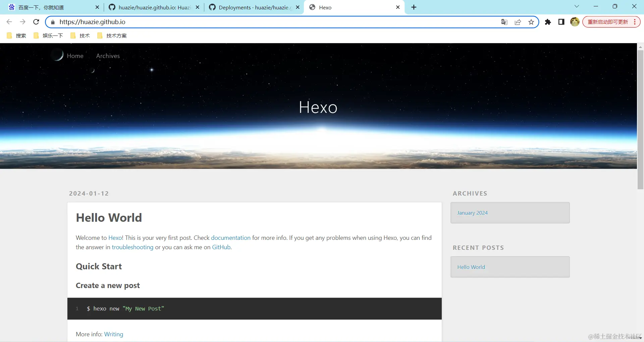
Task: Open the Writing more info link
Action: pyautogui.click(x=114, y=334)
